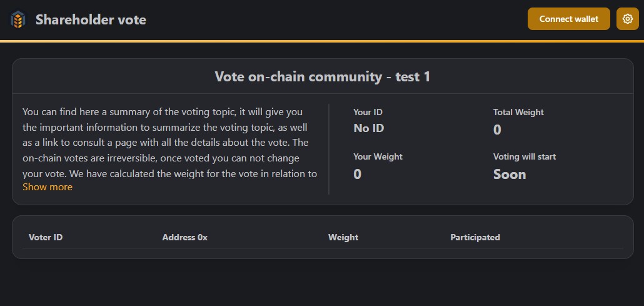Click the Soon status text
The height and width of the screenshot is (306, 644).
[x=510, y=175]
